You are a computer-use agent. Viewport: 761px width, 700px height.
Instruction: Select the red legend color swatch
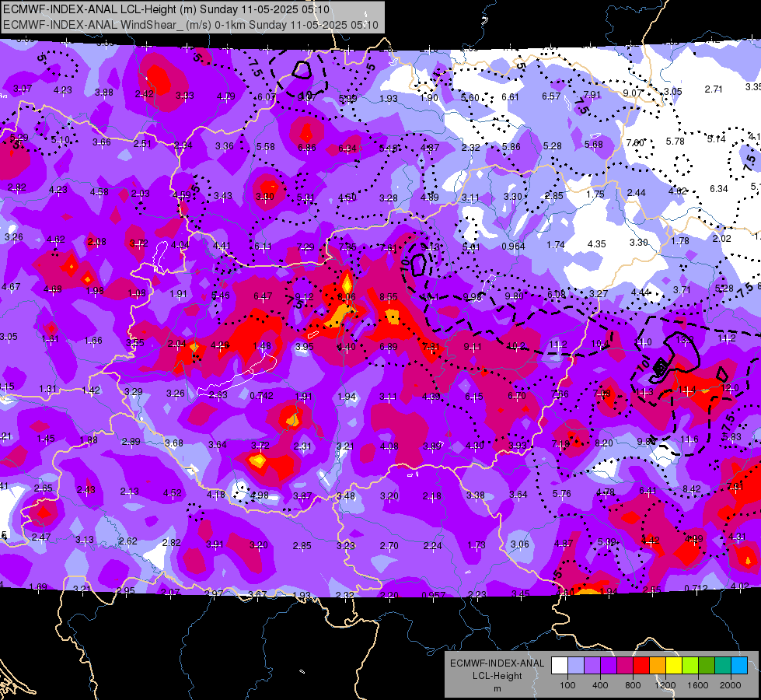coord(641,666)
